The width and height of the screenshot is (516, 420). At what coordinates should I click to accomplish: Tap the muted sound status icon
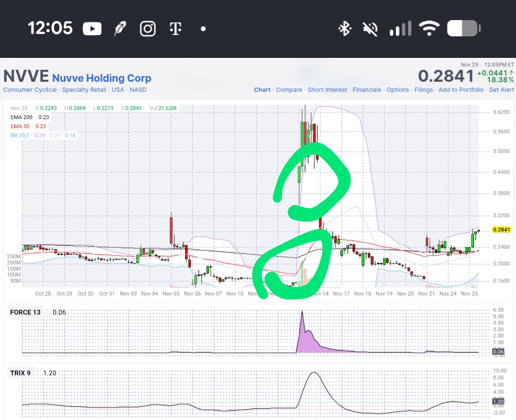click(x=370, y=29)
